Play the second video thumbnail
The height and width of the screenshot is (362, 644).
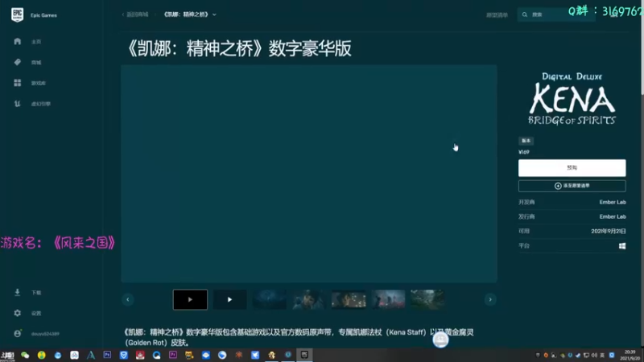(229, 299)
